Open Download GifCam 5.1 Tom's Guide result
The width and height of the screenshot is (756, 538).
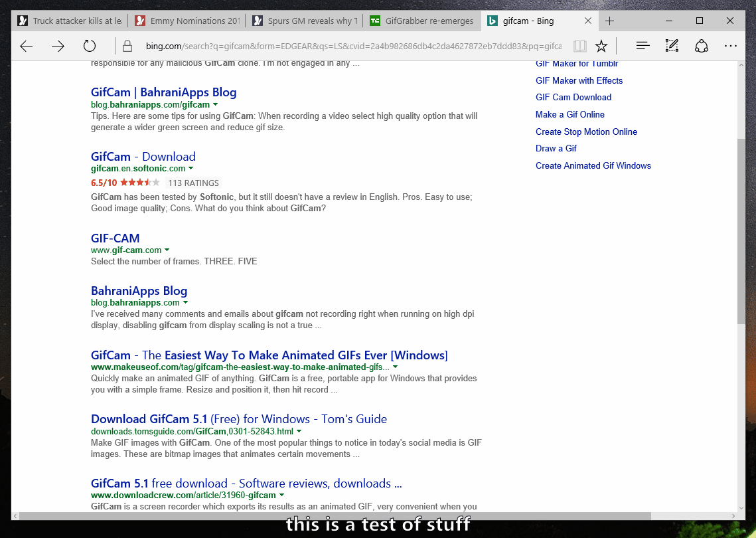tap(239, 419)
